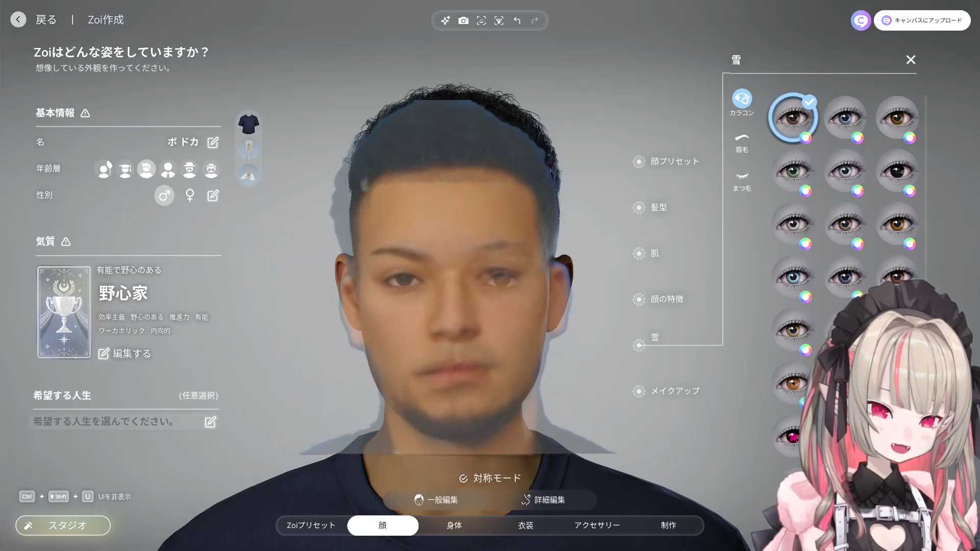Pick the green eye swatch
The height and width of the screenshot is (551, 980).
click(793, 170)
